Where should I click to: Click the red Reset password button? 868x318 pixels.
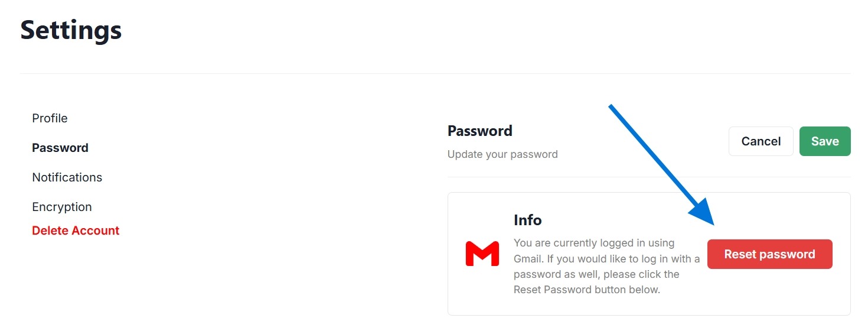[769, 254]
